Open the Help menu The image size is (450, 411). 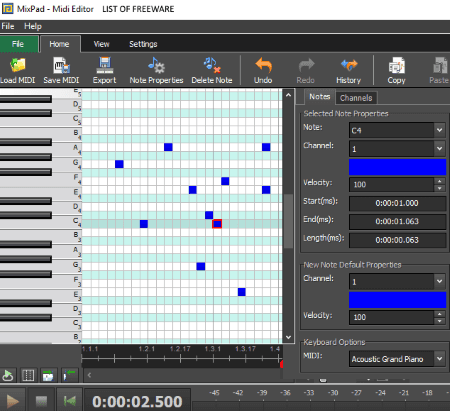click(33, 26)
